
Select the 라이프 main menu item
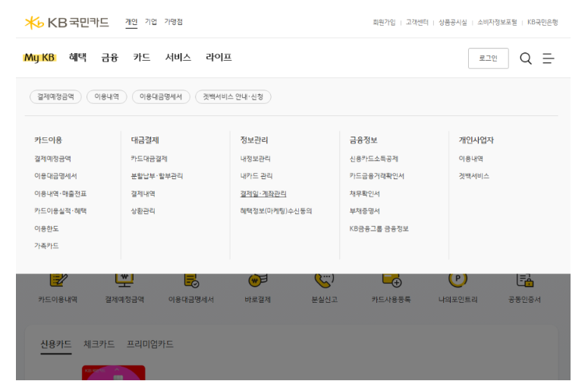(x=219, y=58)
